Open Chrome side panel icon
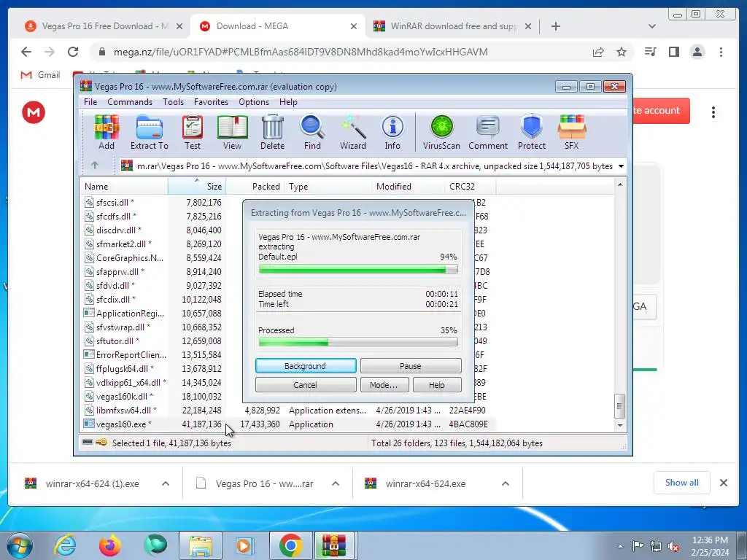This screenshot has width=747, height=560. click(x=673, y=52)
